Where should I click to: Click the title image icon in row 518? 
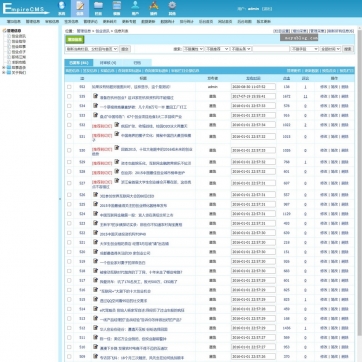[96, 270]
